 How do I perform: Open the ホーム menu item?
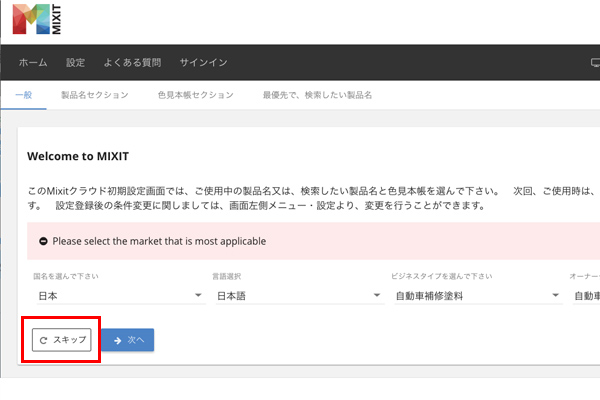[x=33, y=62]
